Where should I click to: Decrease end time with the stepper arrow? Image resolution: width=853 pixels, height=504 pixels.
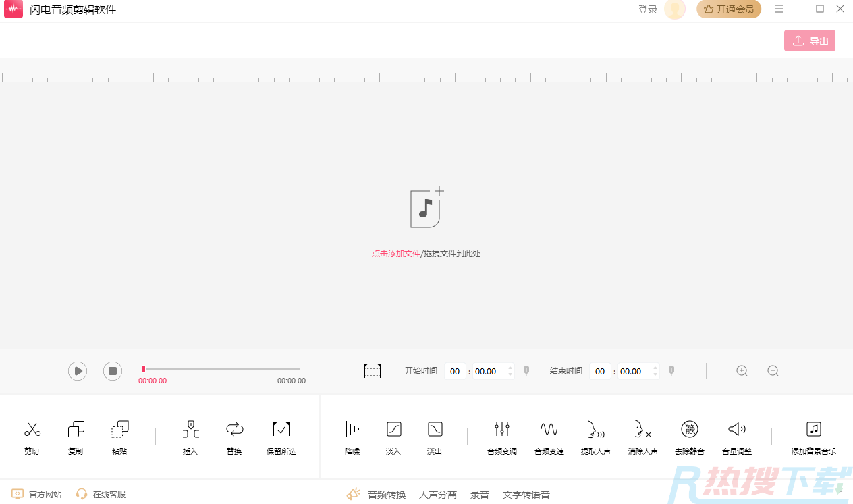655,374
